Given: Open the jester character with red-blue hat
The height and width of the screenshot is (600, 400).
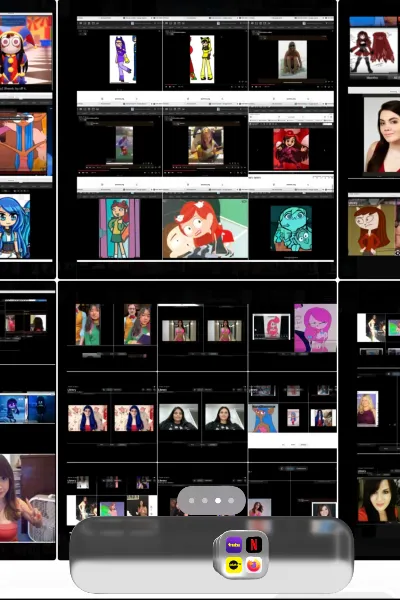Looking at the screenshot, I should pos(26,50).
